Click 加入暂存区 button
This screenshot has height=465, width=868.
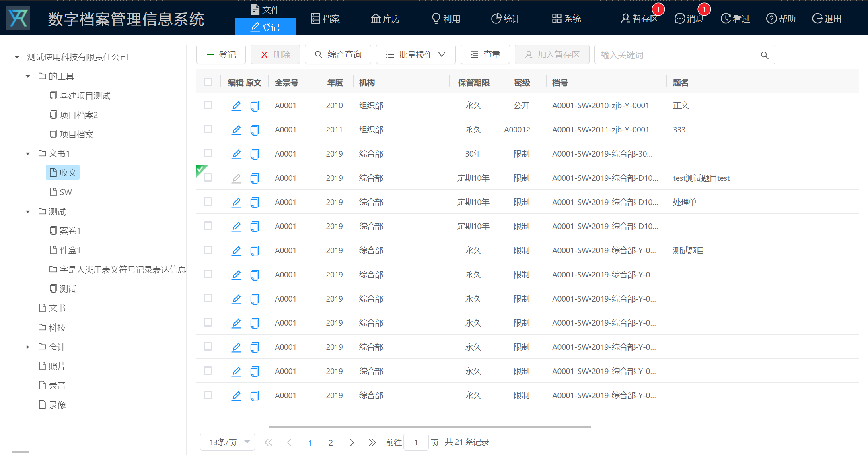[x=552, y=55]
